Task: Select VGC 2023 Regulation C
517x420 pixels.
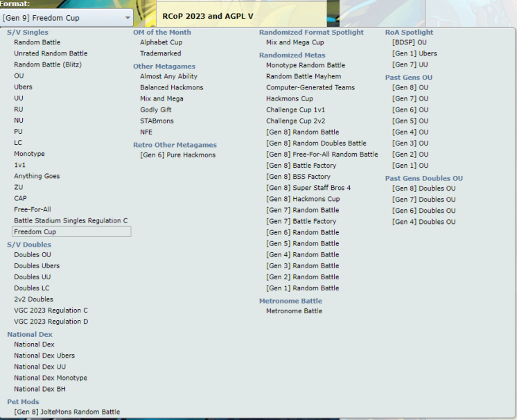Action: [51, 310]
